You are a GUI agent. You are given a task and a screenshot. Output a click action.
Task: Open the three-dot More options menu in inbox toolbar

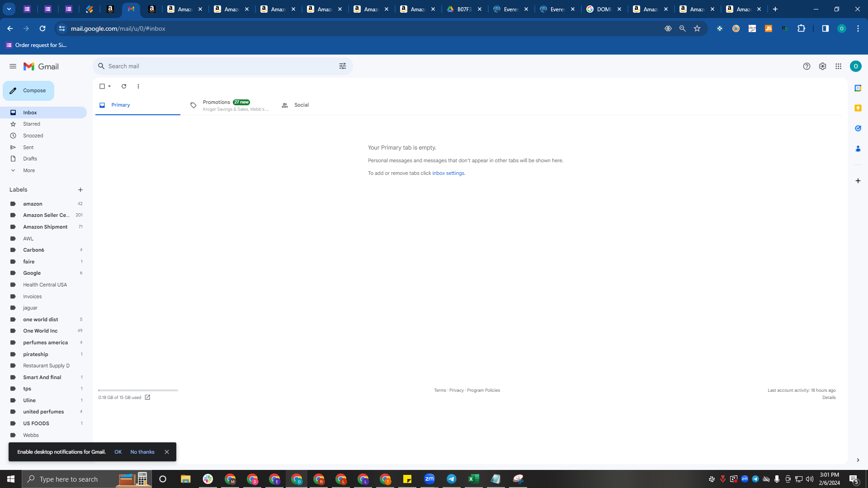(138, 86)
